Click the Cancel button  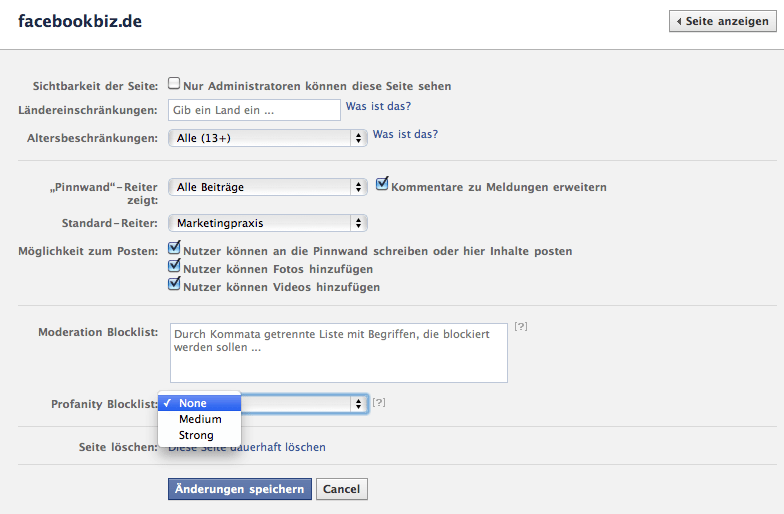342,489
